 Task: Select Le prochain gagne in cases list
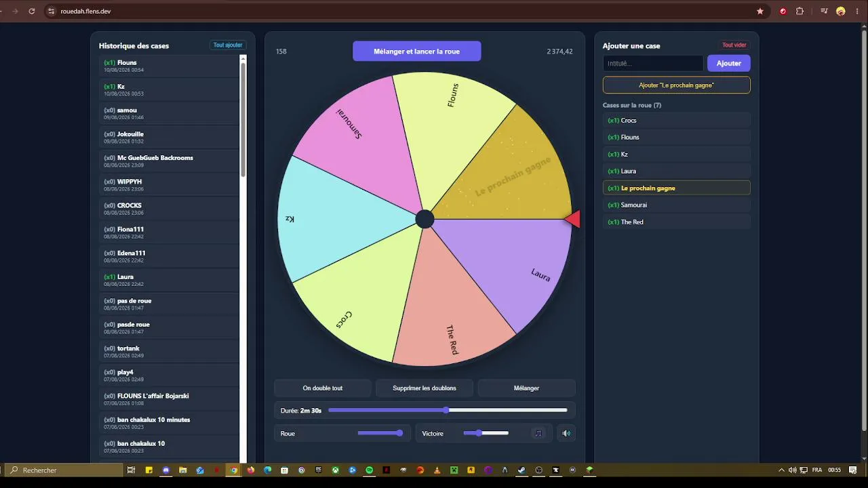coord(677,188)
